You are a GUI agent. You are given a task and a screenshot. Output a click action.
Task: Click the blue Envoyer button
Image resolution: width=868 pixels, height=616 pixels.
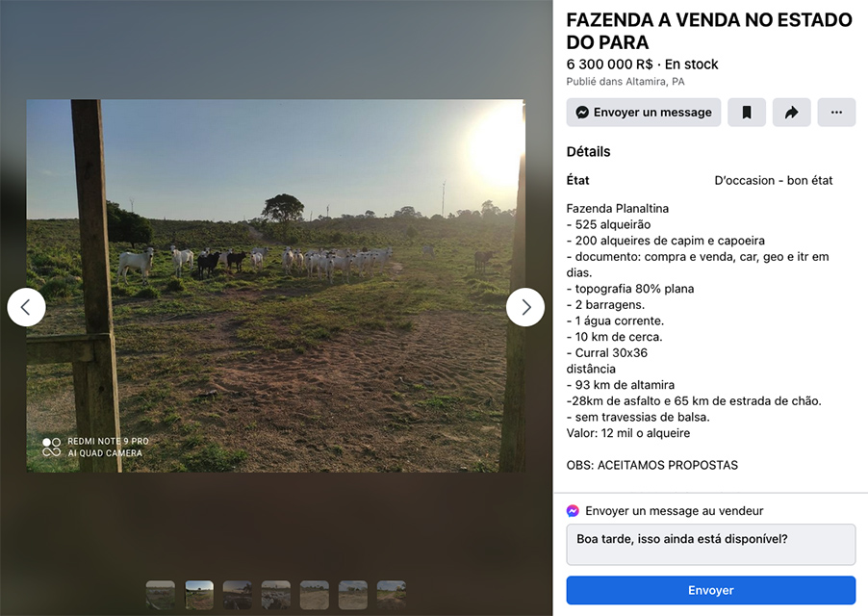pos(711,590)
